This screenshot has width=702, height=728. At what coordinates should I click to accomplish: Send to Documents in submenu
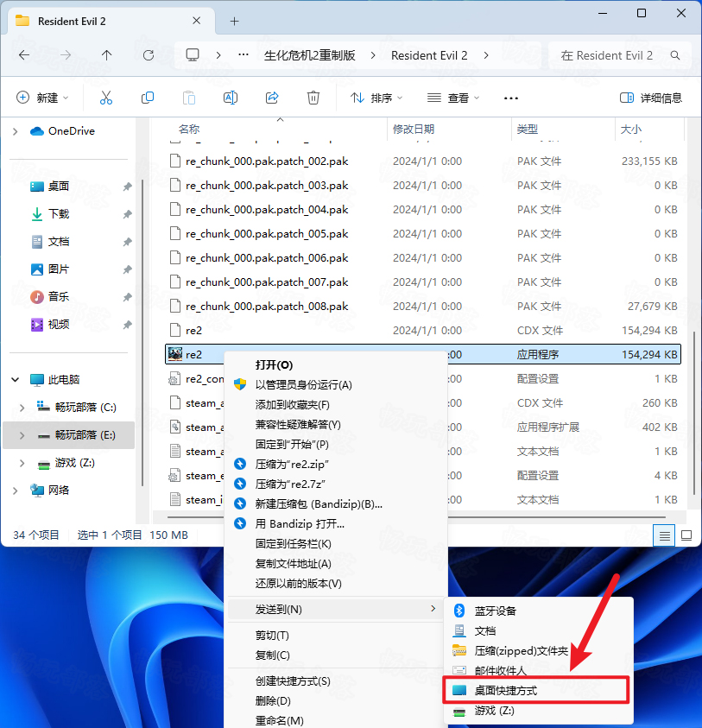coord(539,630)
